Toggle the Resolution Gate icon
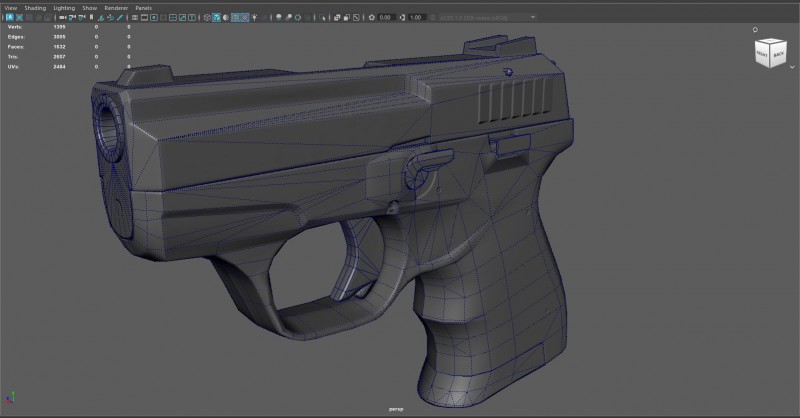Viewport: 800px width, 418px height. (x=154, y=17)
